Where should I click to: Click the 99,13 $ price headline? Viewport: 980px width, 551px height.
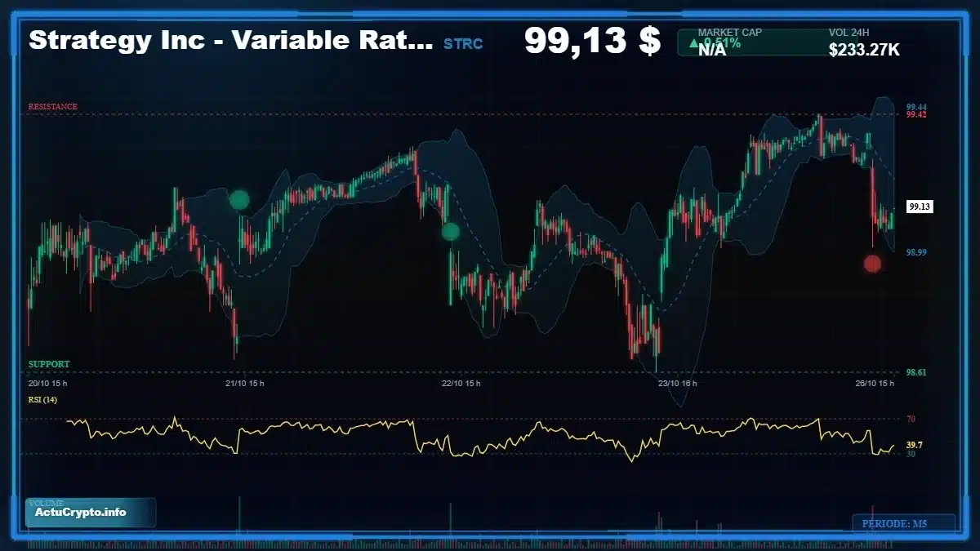pos(592,40)
